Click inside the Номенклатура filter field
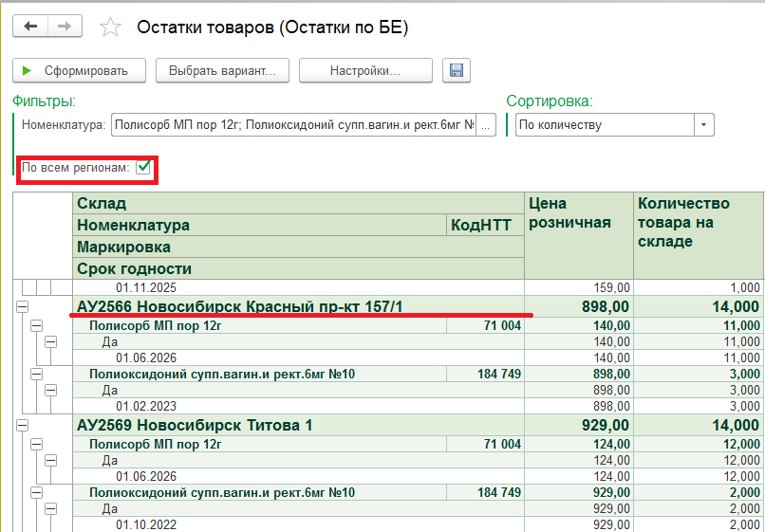 292,125
